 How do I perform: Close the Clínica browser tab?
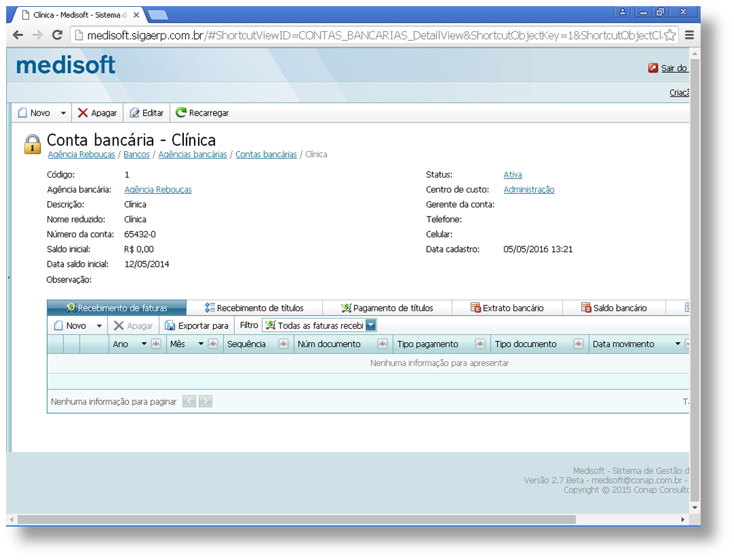click(x=136, y=15)
